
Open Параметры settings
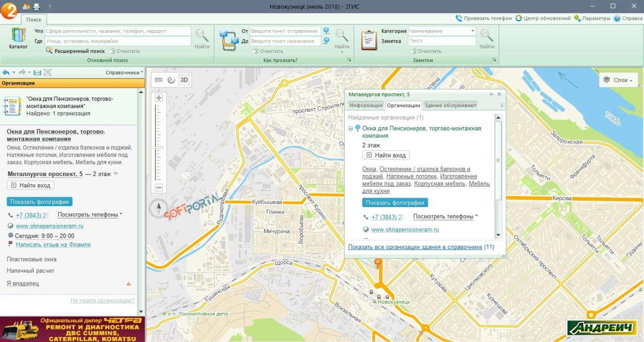click(x=592, y=18)
